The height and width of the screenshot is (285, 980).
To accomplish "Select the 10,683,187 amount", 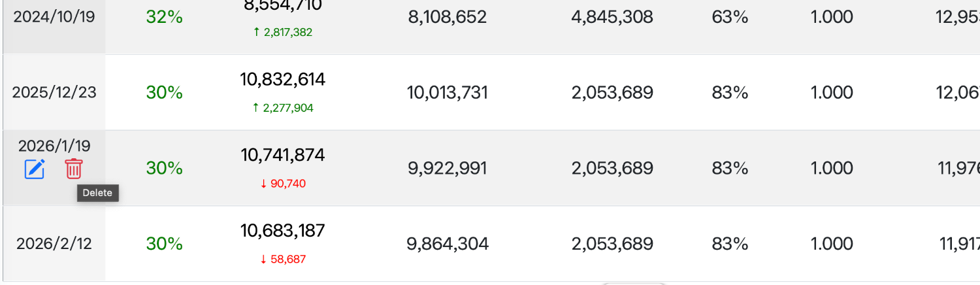I will 282,231.
